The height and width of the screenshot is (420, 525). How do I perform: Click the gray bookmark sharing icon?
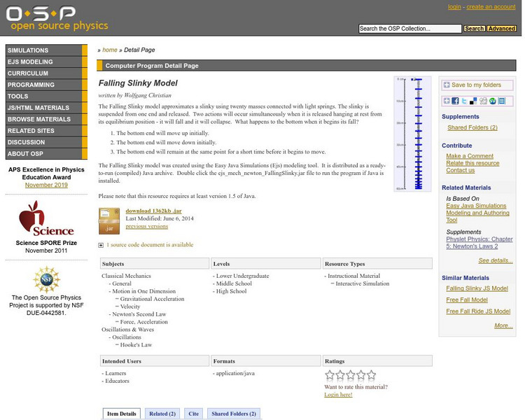pos(483,101)
